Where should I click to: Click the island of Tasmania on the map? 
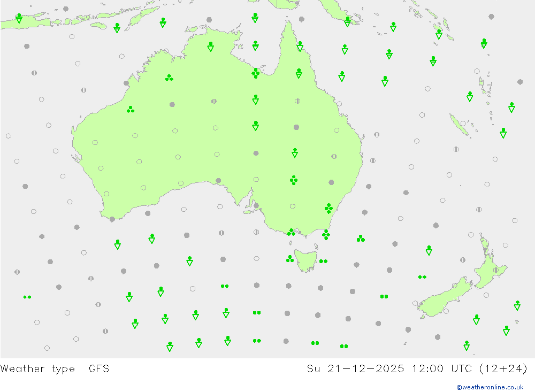(305, 260)
